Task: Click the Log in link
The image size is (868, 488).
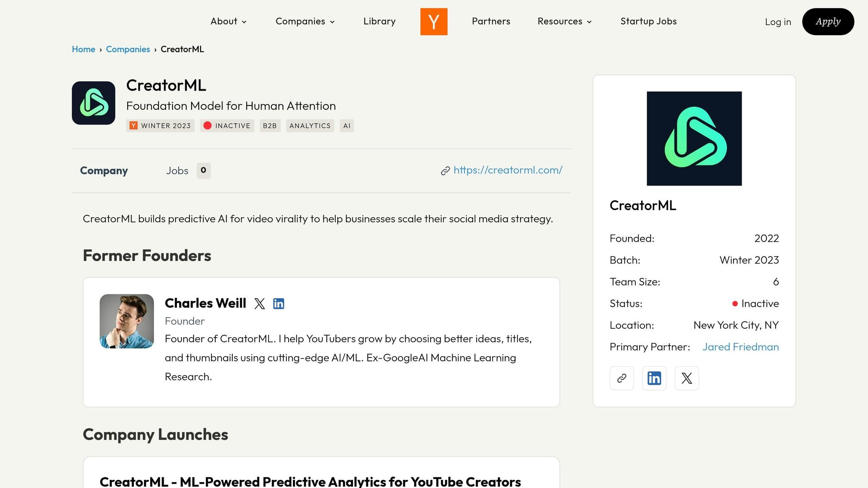Action: [x=778, y=22]
